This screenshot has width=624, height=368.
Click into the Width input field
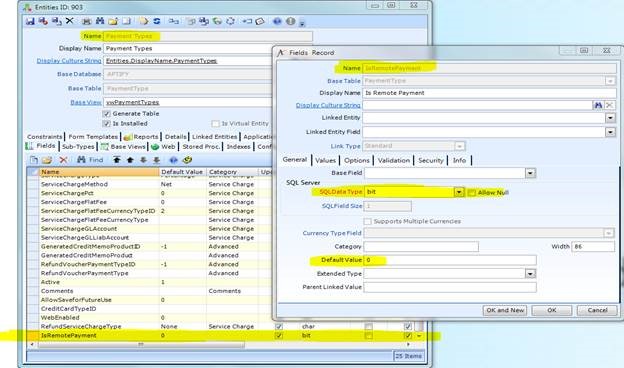click(x=593, y=247)
